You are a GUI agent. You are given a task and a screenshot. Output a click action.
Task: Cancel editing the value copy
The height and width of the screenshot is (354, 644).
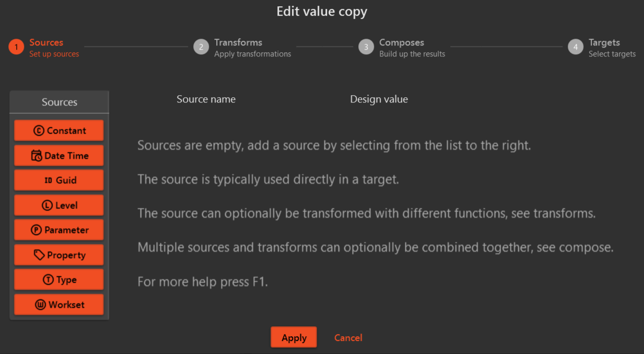[348, 337]
